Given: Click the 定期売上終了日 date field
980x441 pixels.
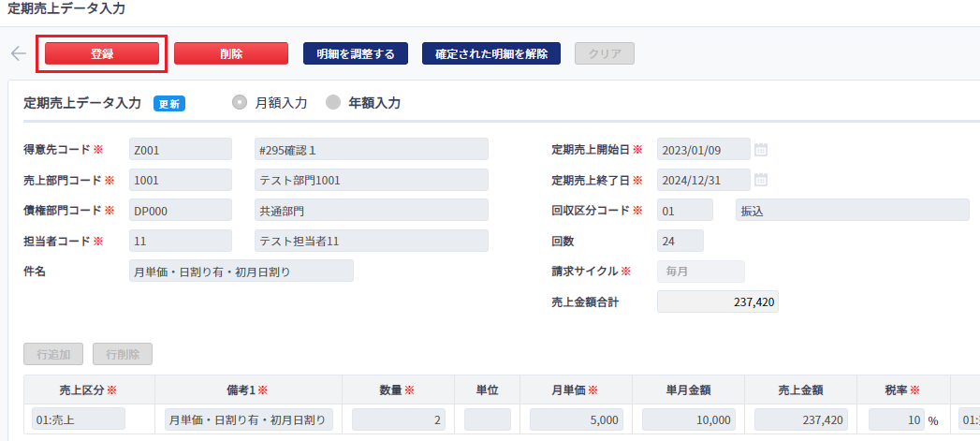Looking at the screenshot, I should pos(703,180).
